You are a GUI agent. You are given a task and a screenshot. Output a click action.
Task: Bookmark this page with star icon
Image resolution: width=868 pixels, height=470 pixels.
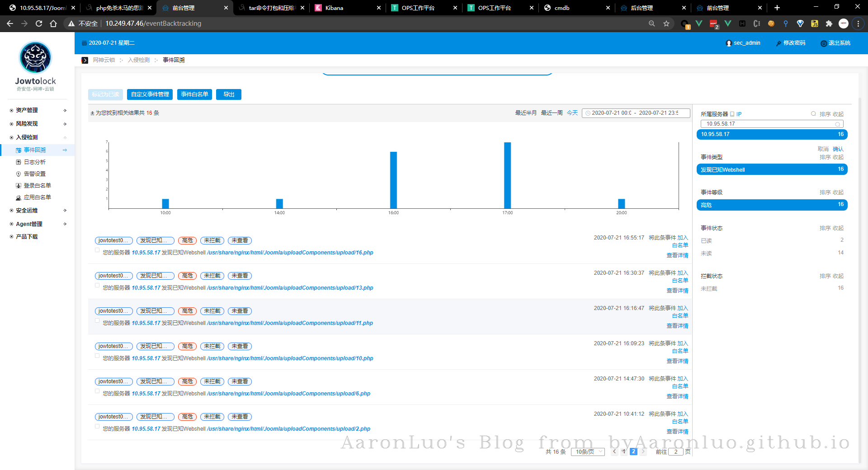point(666,23)
